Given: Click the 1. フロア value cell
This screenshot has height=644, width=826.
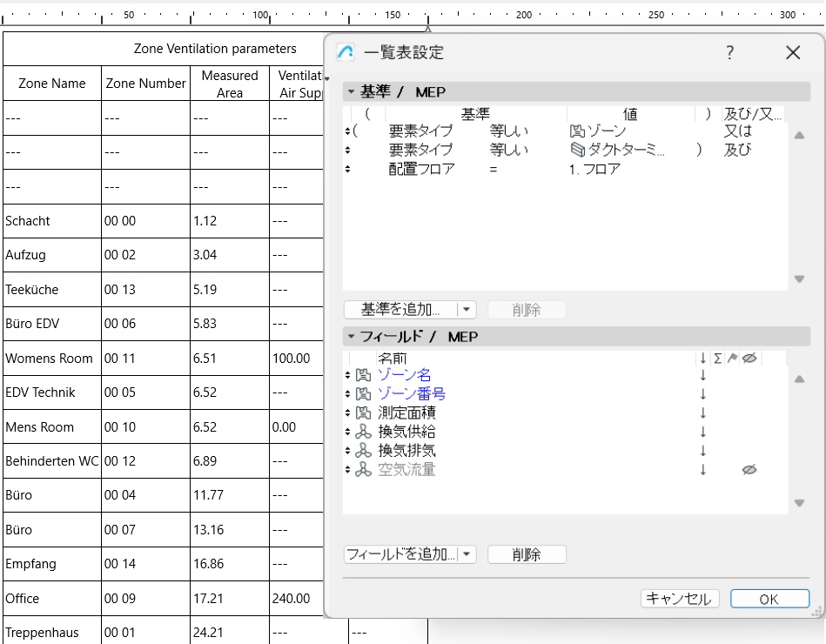Looking at the screenshot, I should click(594, 169).
